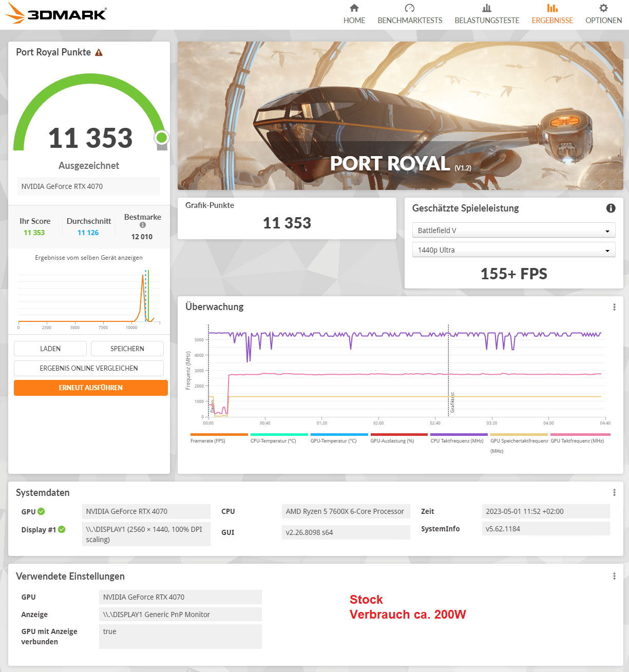Viewport: 629px width, 672px height.
Task: Click ERGEBNIS ONLINE VERGLEICHEN button
Action: (89, 368)
